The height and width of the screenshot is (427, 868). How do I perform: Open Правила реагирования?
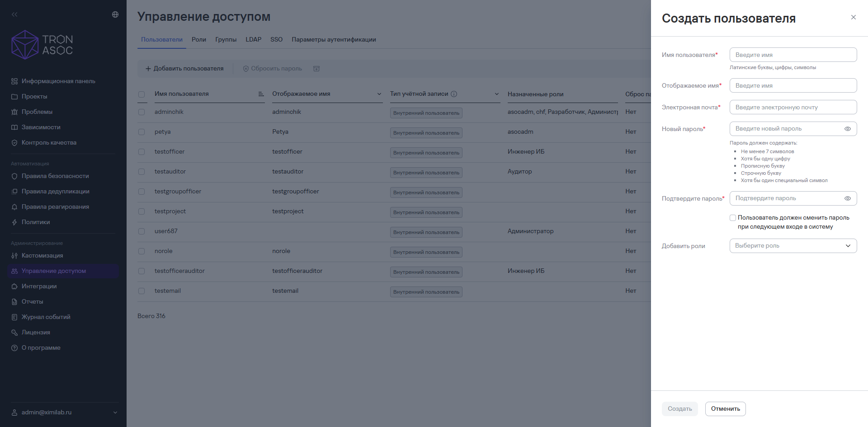(55, 207)
